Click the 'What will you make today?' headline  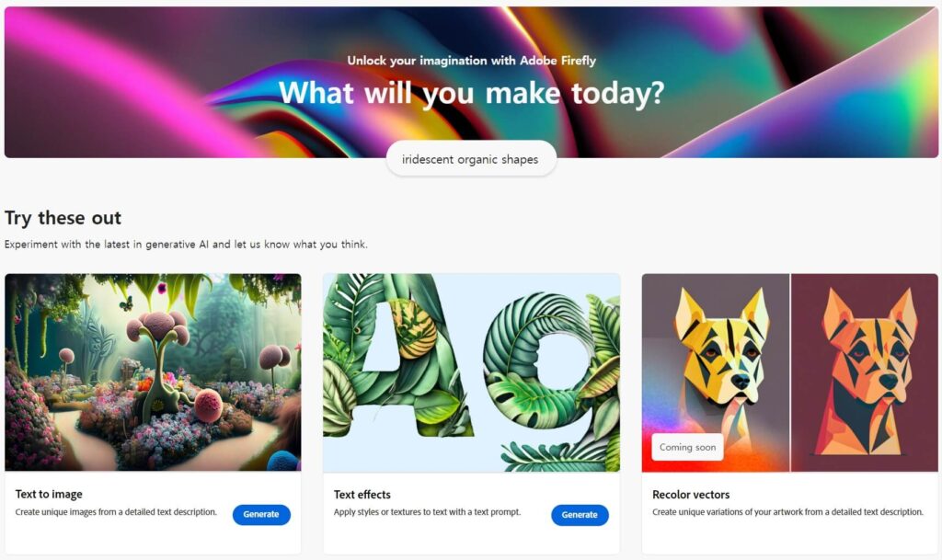(472, 93)
